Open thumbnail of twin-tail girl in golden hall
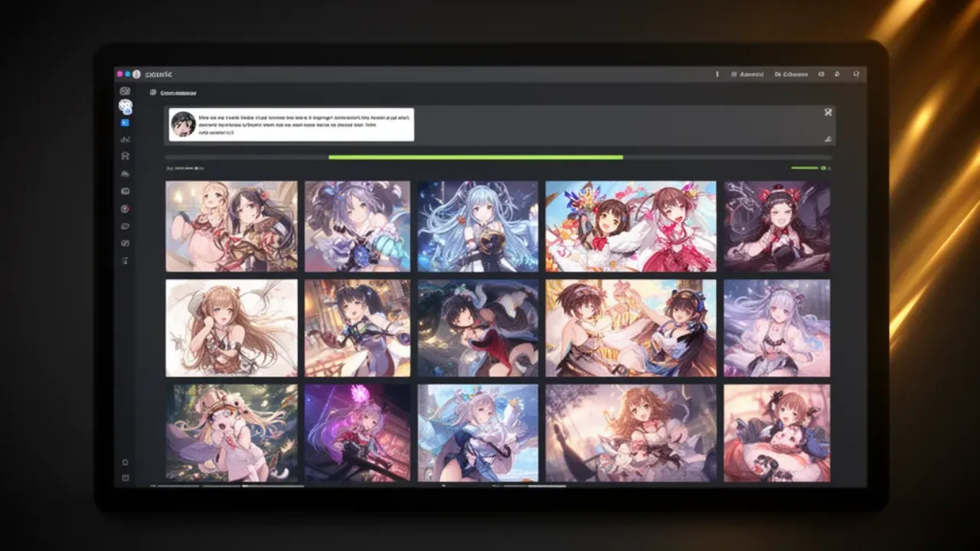The width and height of the screenshot is (980, 551). tap(358, 328)
